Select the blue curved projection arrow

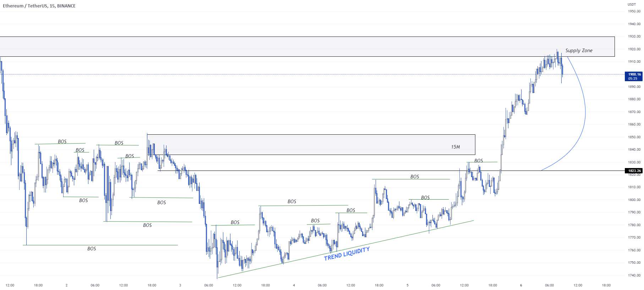pos(585,112)
